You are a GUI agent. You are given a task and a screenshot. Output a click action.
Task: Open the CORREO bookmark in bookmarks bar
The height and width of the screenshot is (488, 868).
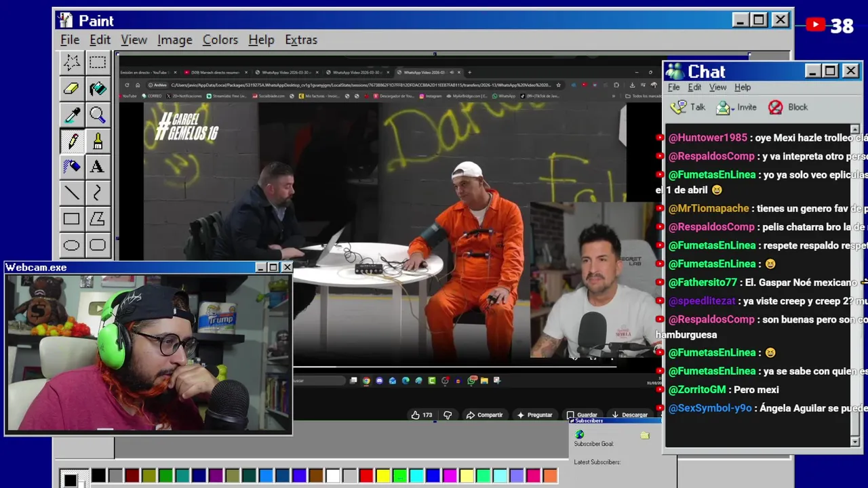pyautogui.click(x=151, y=96)
